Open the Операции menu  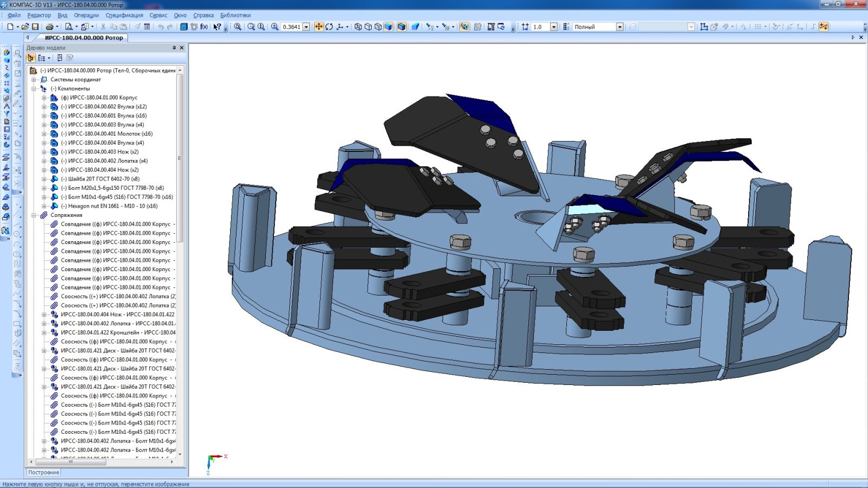pos(86,15)
